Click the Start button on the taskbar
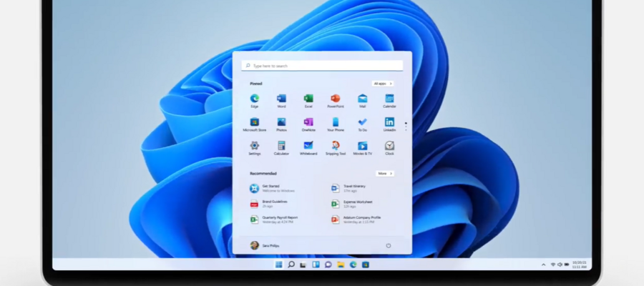This screenshot has width=644, height=286. tap(278, 265)
